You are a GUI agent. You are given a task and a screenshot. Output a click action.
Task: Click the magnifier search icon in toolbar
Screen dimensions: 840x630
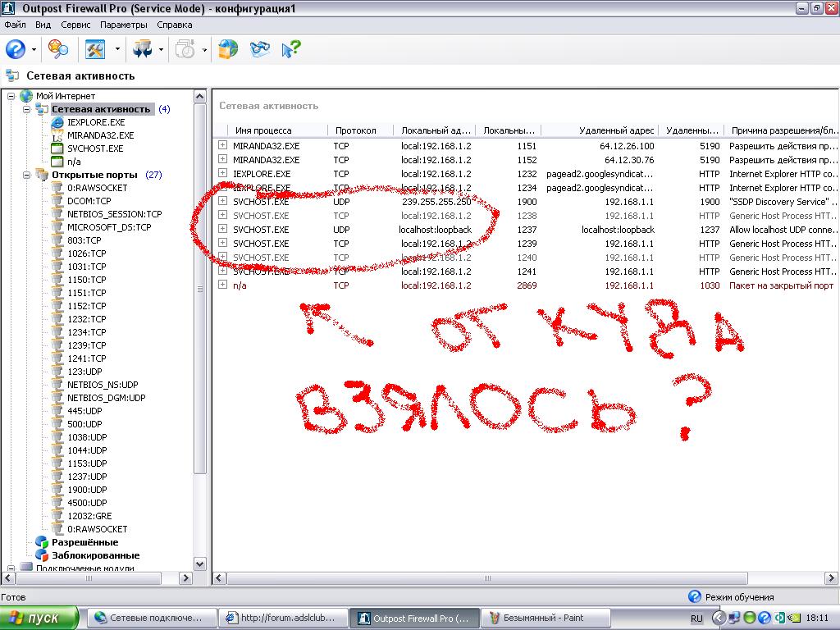58,49
